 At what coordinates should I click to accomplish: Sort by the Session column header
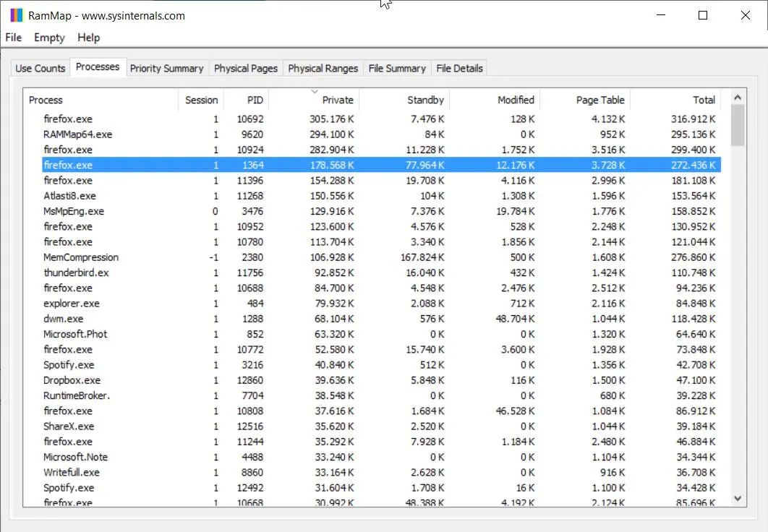tap(201, 100)
